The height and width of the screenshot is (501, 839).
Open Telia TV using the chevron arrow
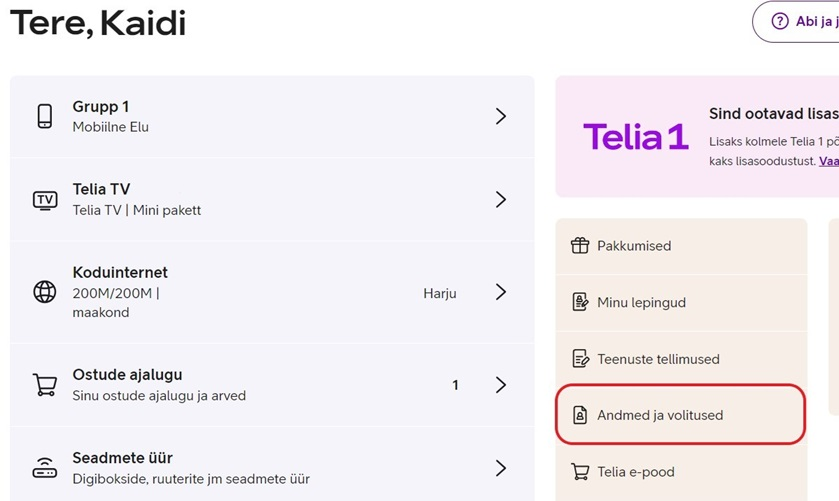click(501, 200)
